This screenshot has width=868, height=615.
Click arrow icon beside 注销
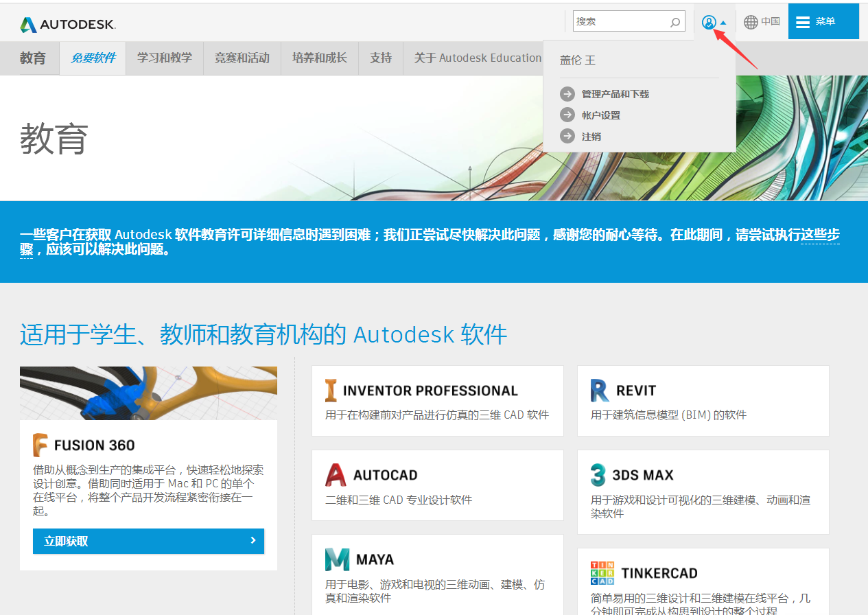click(x=567, y=137)
